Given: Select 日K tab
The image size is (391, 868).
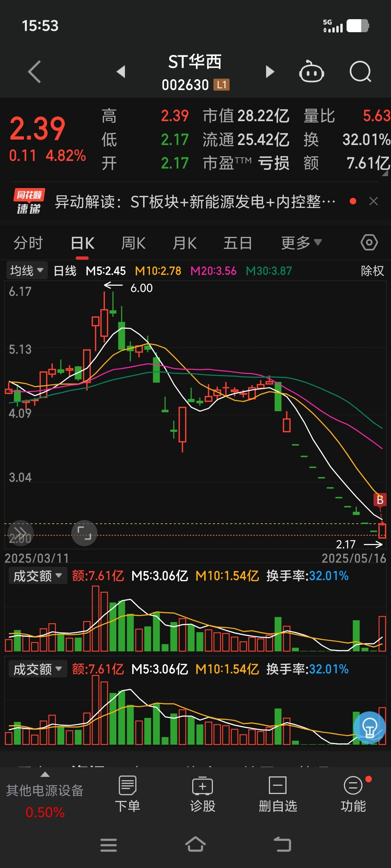Looking at the screenshot, I should [x=83, y=243].
